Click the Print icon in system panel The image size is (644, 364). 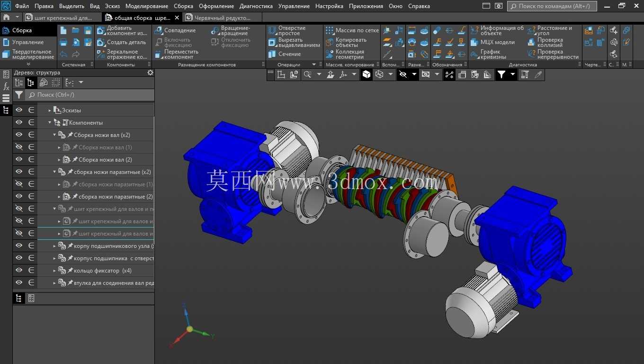[63, 42]
